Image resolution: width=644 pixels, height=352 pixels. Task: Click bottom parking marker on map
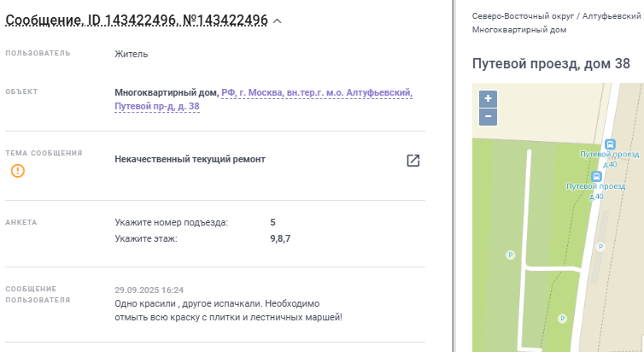tap(561, 319)
